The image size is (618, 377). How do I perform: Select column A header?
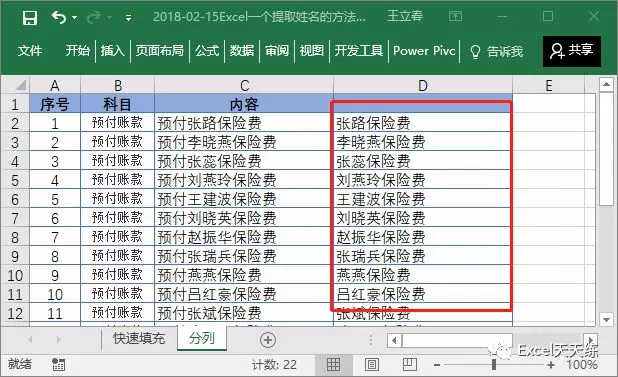(55, 85)
